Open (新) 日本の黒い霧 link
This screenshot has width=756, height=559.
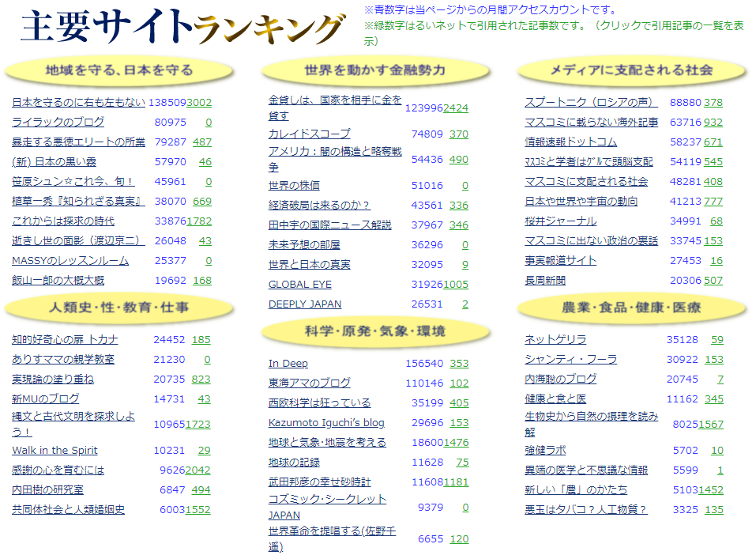(x=54, y=162)
